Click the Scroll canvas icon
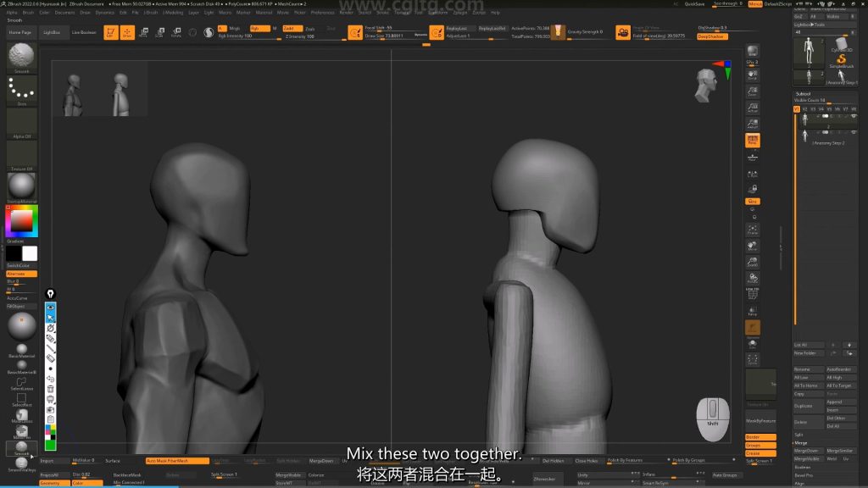The width and height of the screenshot is (868, 488). [x=753, y=75]
